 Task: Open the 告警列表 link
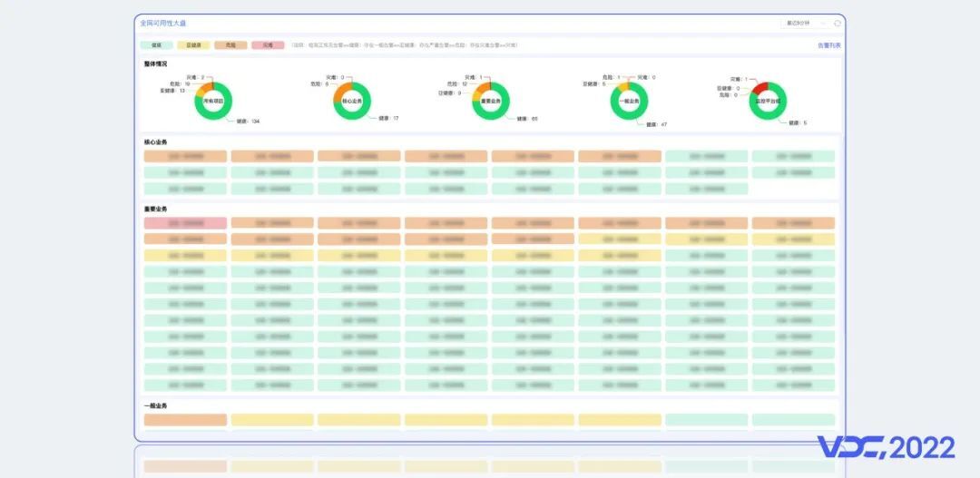(828, 45)
